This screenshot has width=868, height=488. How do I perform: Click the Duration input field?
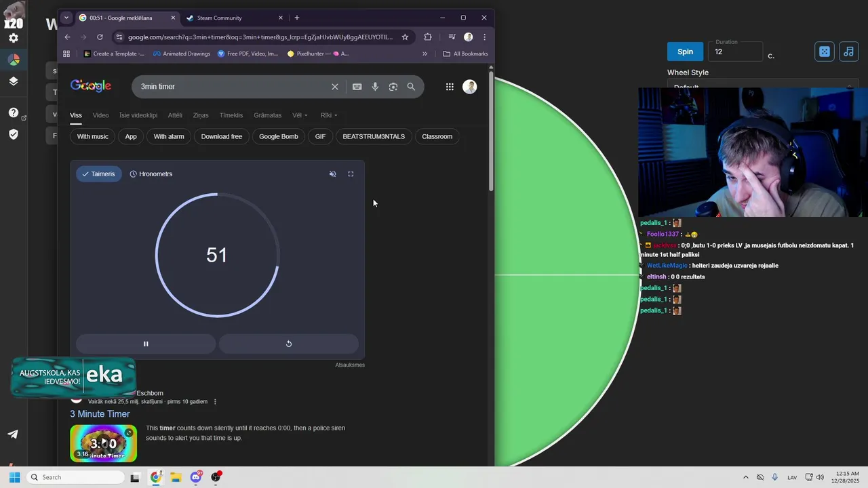click(735, 52)
